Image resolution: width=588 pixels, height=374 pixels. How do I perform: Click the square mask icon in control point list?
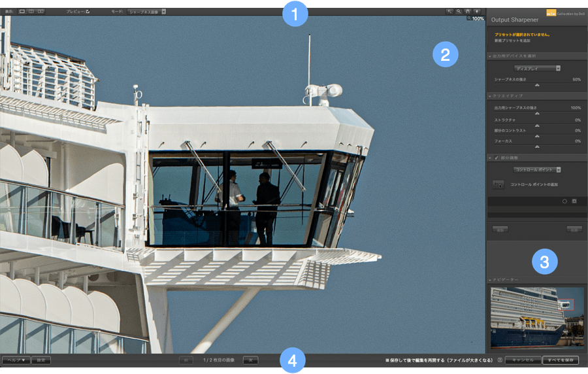click(x=574, y=201)
